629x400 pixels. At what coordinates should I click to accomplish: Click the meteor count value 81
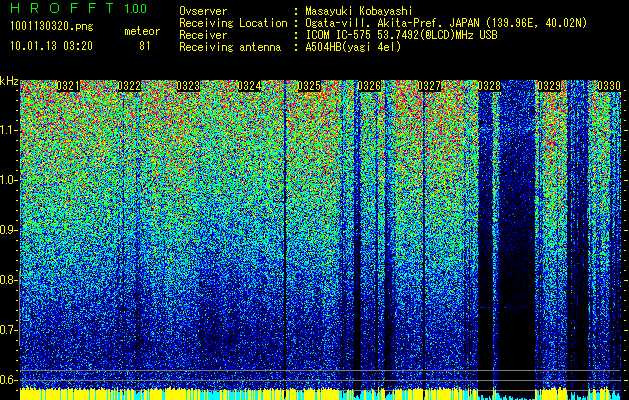click(145, 46)
